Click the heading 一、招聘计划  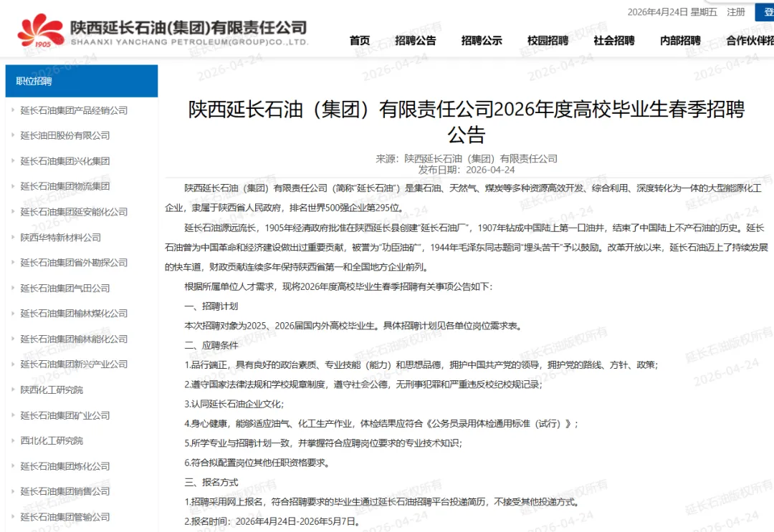coord(211,306)
